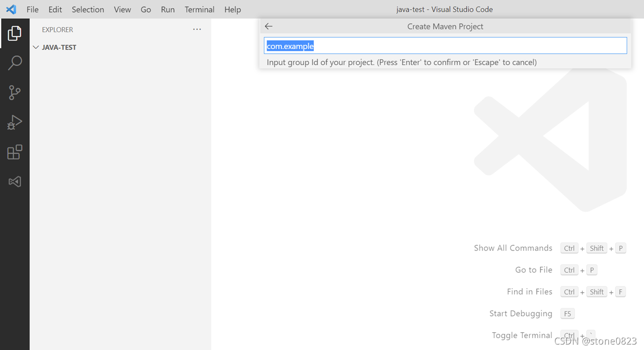Click the Go to File label
This screenshot has width=644, height=350.
[x=534, y=270]
